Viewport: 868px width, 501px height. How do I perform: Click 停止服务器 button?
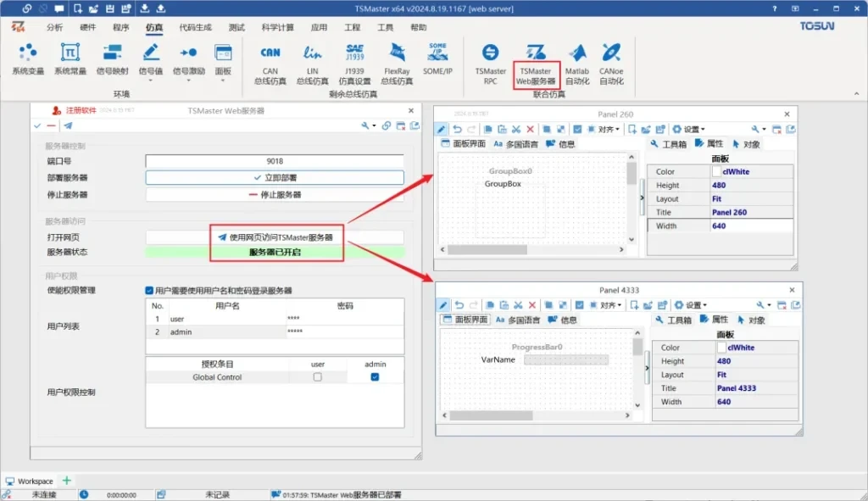[x=275, y=195]
